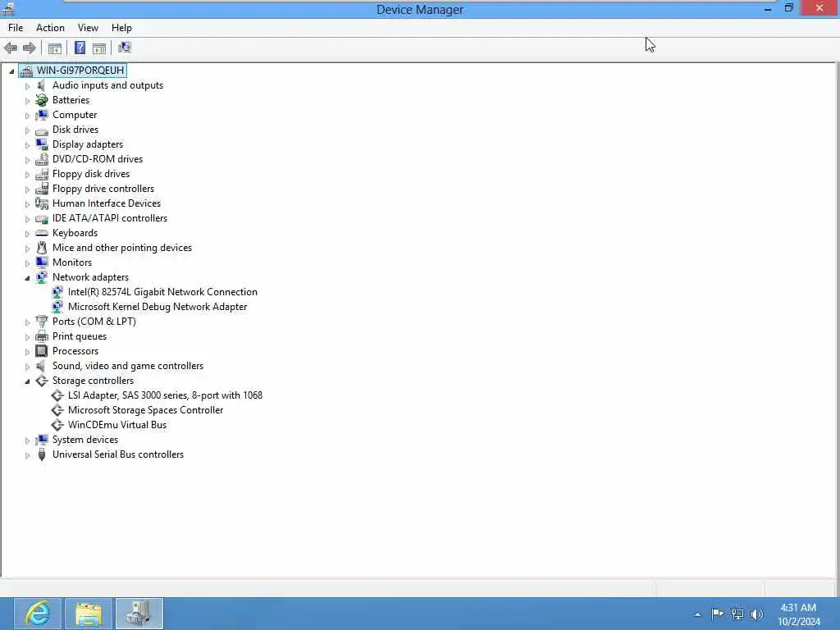Viewport: 840px width, 630px height.
Task: Expand the IDE ATA/ATAPI controllers category
Action: pos(27,218)
